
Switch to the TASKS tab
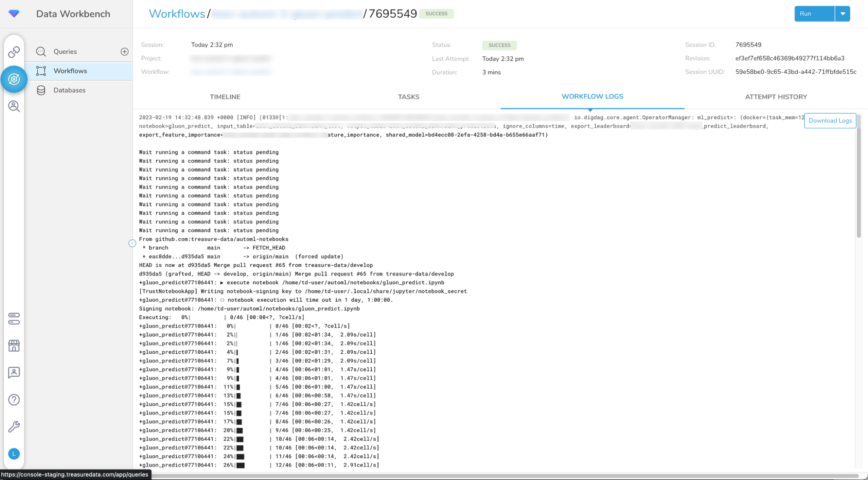408,97
